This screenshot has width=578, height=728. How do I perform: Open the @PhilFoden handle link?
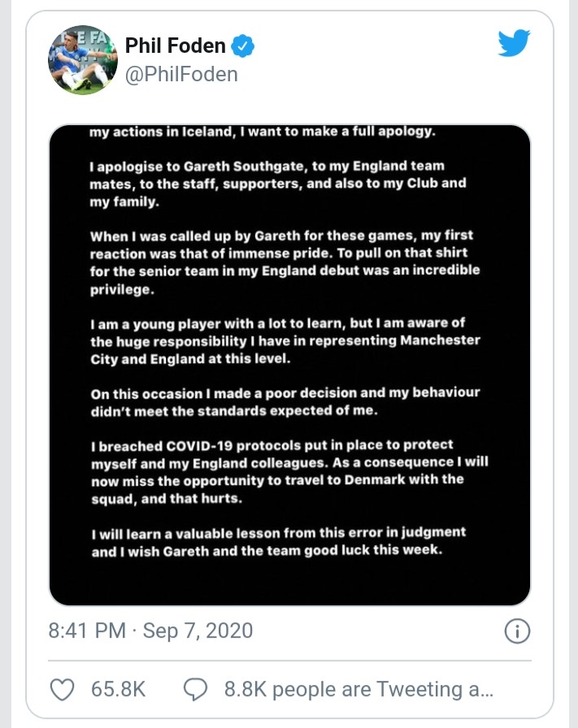[x=181, y=74]
